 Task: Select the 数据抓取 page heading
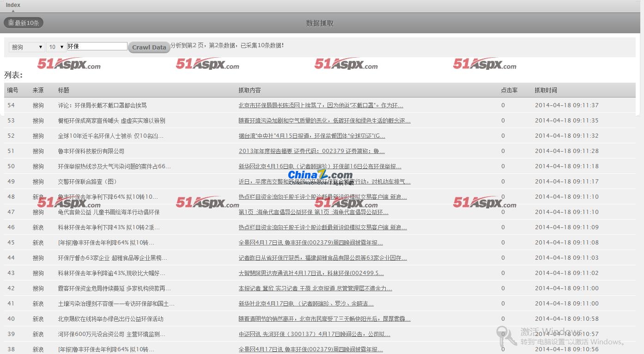[320, 23]
